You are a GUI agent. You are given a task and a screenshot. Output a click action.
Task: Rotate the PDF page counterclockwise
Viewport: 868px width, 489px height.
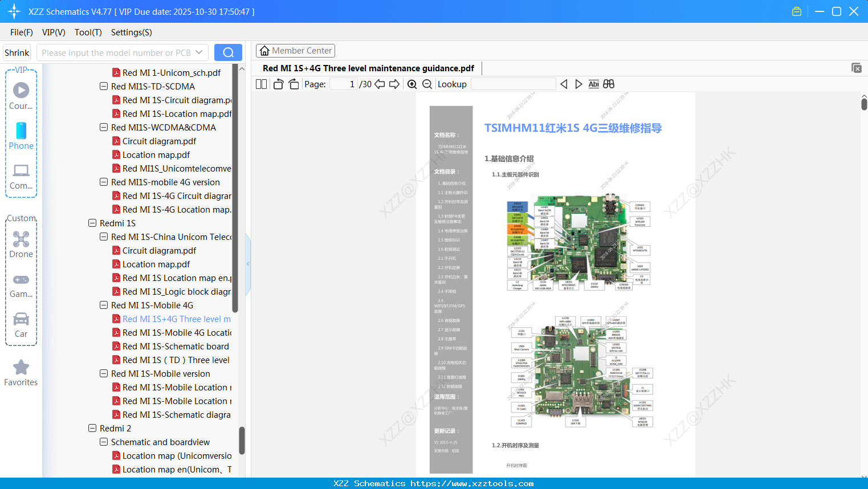(x=278, y=84)
